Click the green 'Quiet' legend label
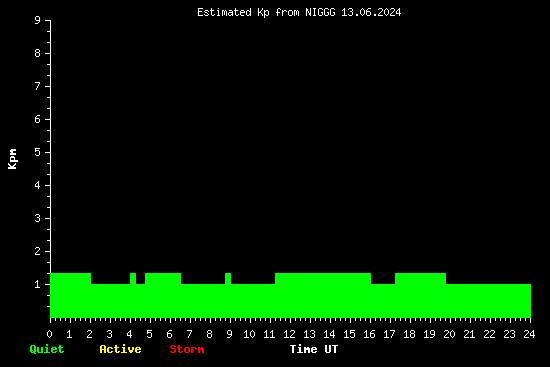 tap(47, 349)
